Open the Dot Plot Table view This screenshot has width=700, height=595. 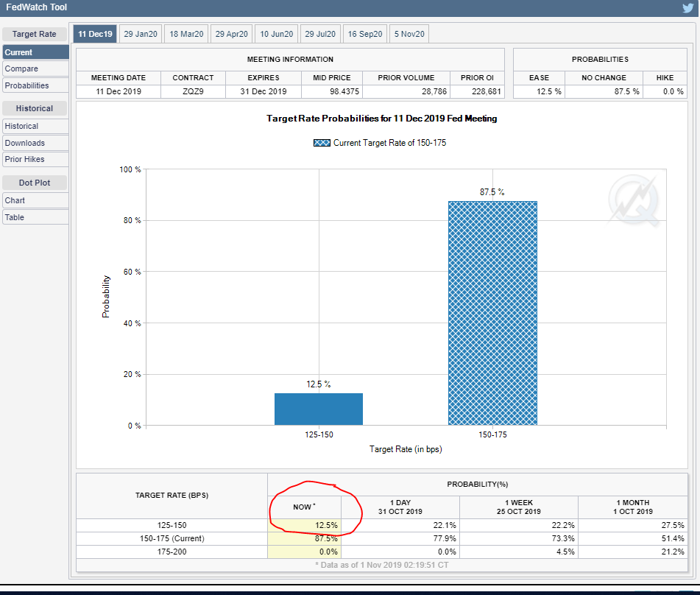[x=35, y=217]
